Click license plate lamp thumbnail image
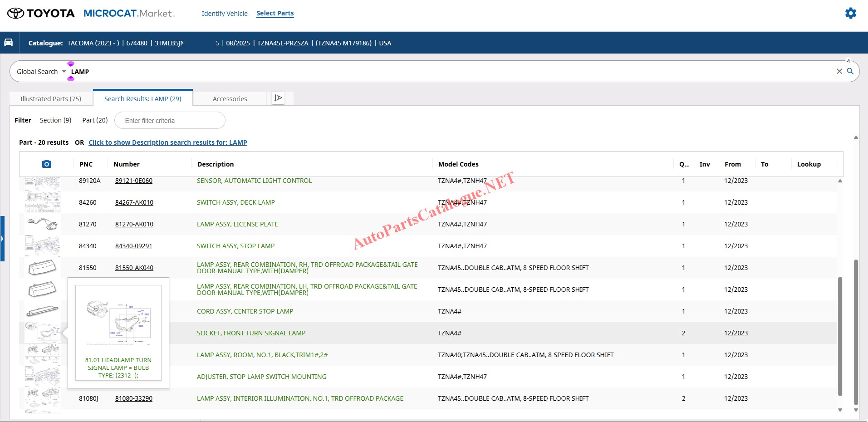 [x=42, y=224]
